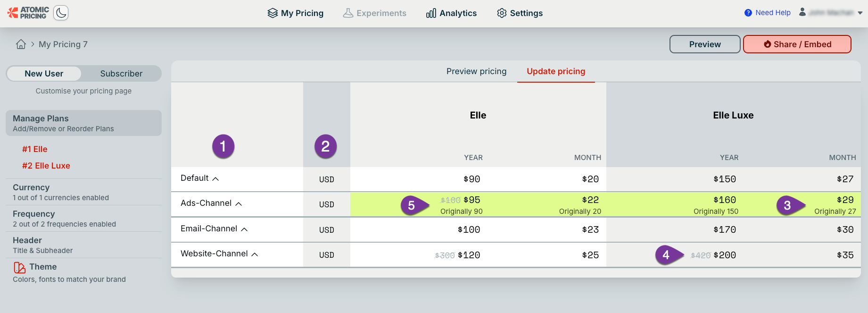Click the user profile avatar icon
The height and width of the screenshot is (313, 868).
pyautogui.click(x=802, y=12)
